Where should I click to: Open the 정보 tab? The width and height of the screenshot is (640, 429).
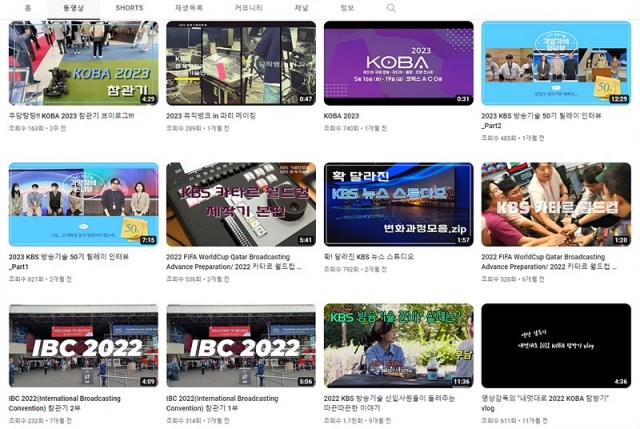347,8
